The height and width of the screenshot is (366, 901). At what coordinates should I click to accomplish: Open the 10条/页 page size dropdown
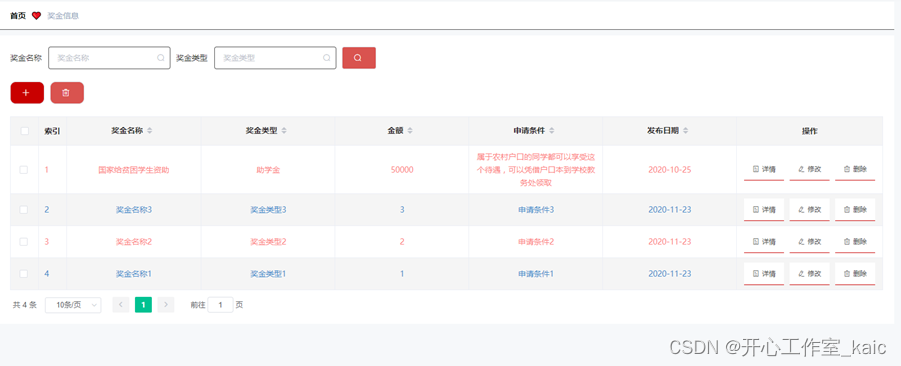[73, 305]
